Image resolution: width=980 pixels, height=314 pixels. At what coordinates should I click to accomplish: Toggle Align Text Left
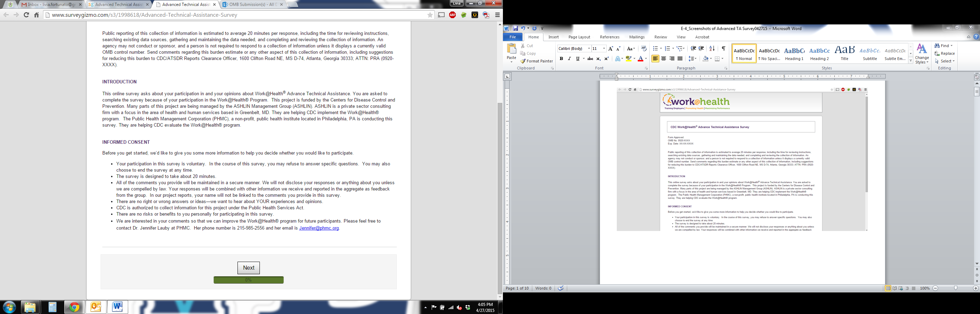[x=655, y=59]
